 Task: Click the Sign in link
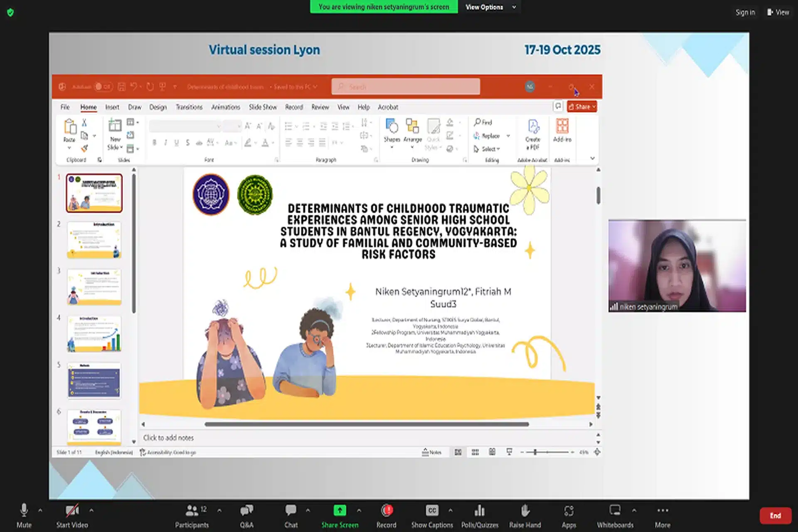point(745,12)
